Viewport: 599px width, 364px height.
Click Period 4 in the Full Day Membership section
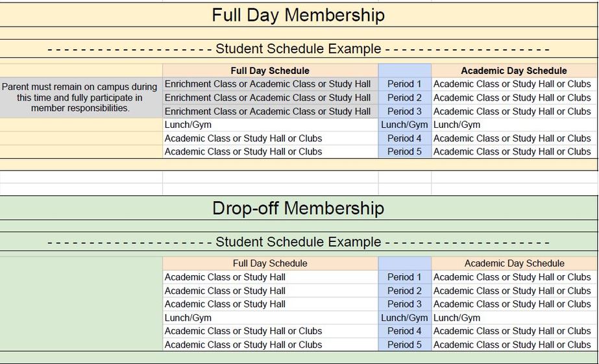404,138
